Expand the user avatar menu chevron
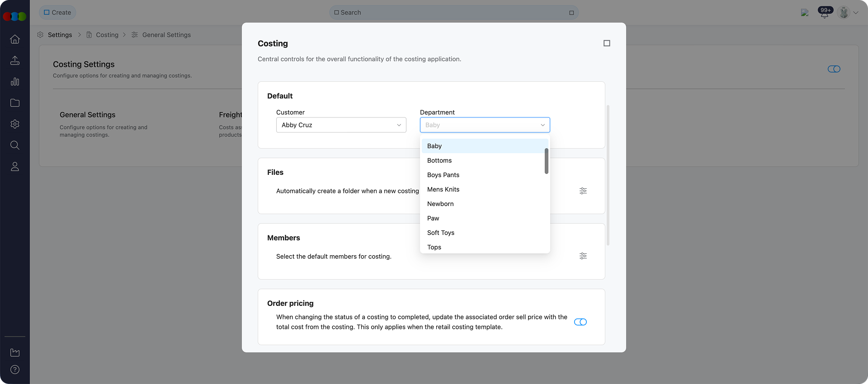This screenshot has width=868, height=384. click(856, 13)
